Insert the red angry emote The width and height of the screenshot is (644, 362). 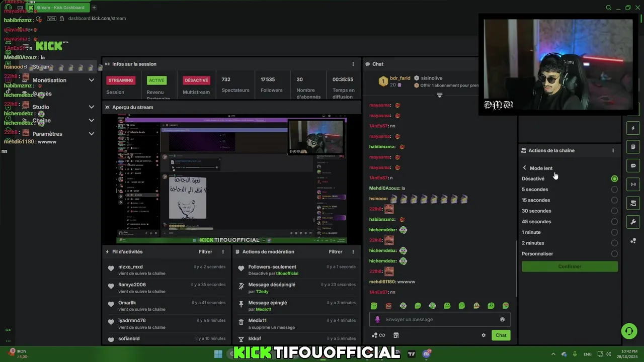(x=388, y=306)
